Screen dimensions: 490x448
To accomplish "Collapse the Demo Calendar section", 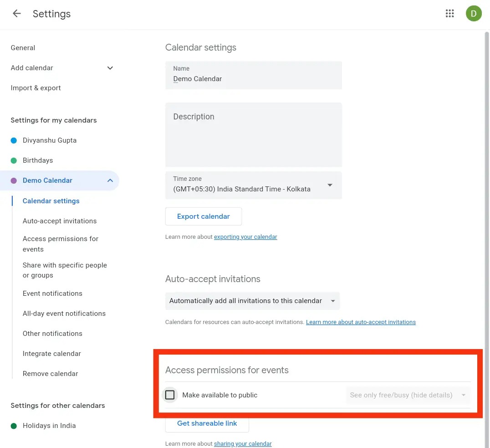I will (x=110, y=180).
